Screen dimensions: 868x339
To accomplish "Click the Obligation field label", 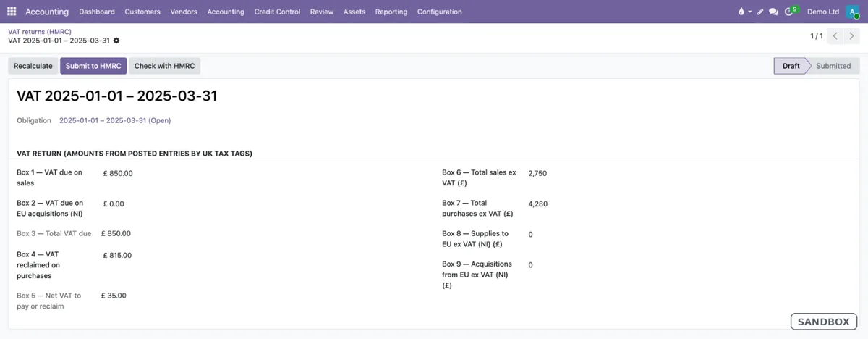I will 34,120.
